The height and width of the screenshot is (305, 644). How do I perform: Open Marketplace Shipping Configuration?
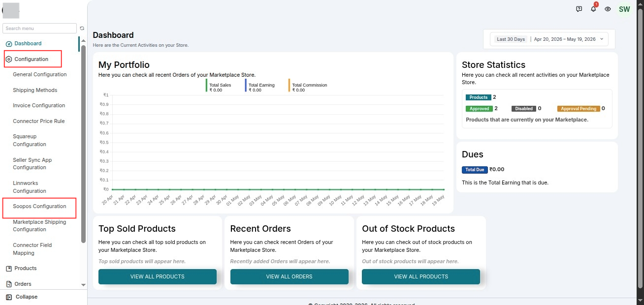coord(39,226)
